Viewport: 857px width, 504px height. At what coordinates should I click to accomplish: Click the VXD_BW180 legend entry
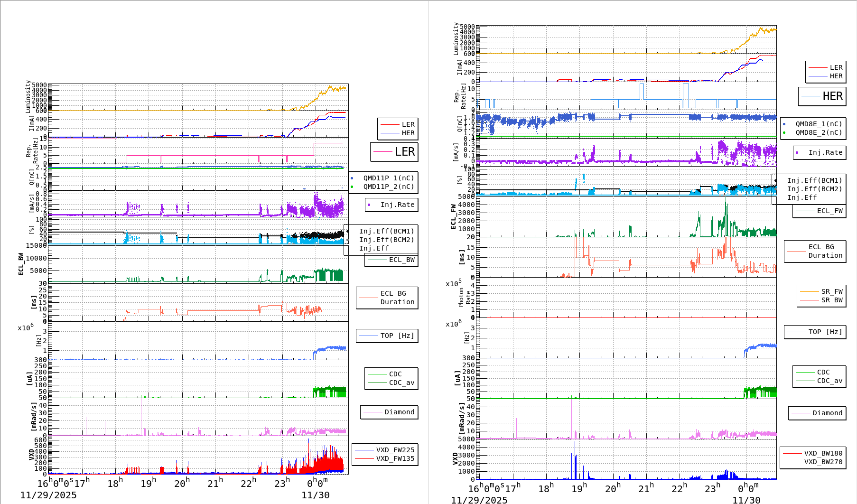coord(823,453)
